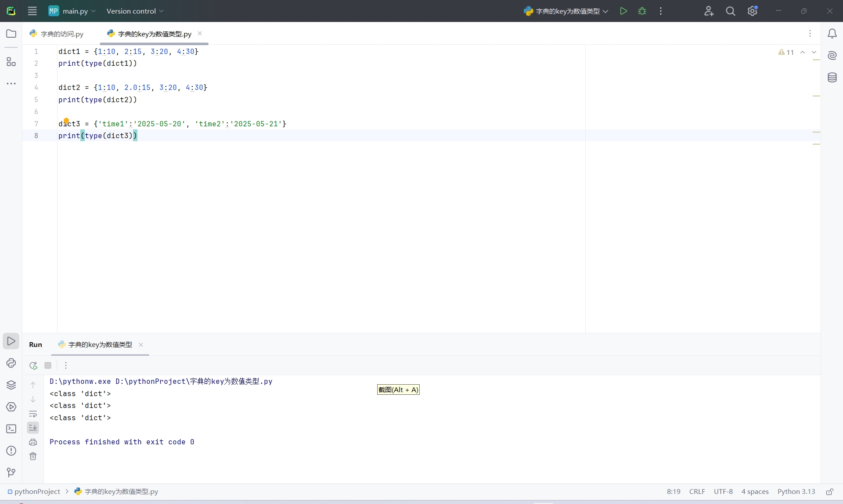Click the Python 3.13 interpreter status
This screenshot has width=843, height=504.
tap(796, 492)
